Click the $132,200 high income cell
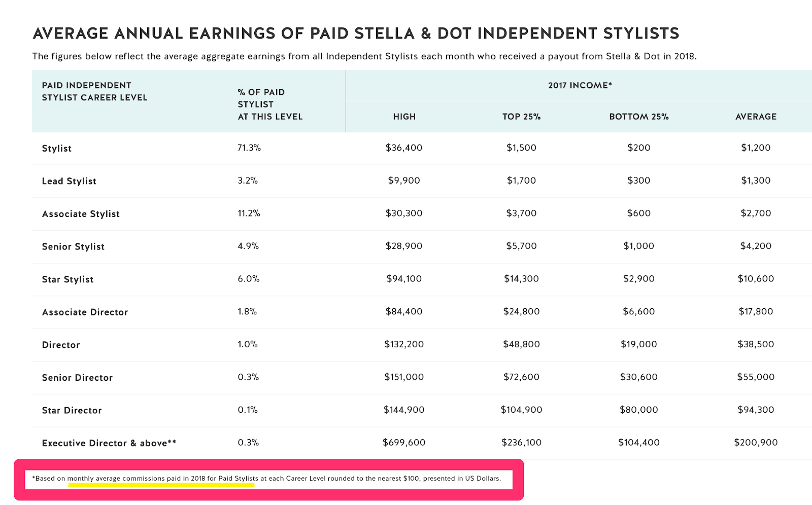 point(404,344)
